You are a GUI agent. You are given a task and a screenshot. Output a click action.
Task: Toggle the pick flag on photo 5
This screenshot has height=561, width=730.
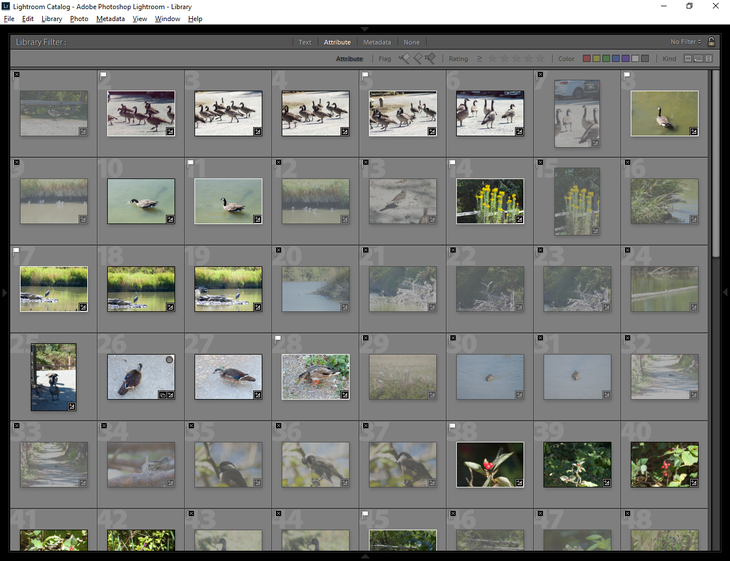[365, 74]
